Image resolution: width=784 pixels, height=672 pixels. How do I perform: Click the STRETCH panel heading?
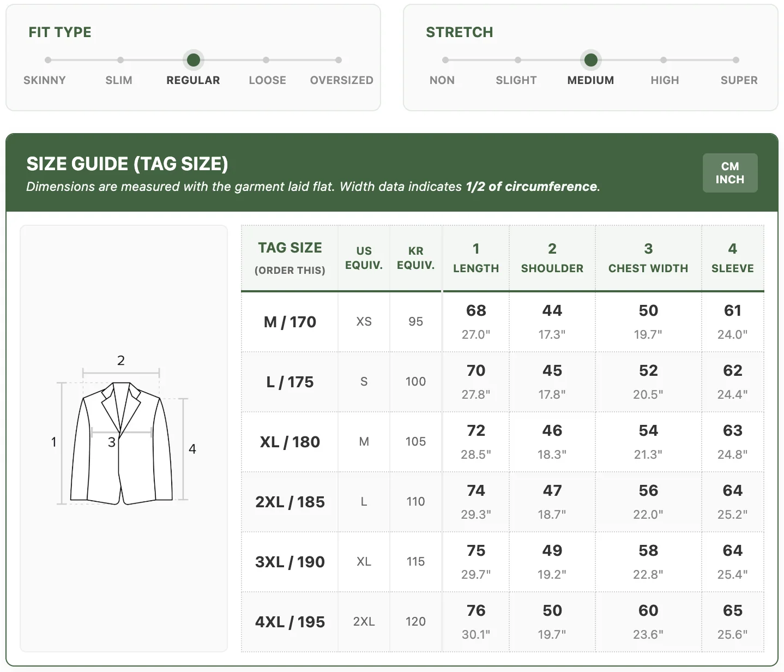click(460, 32)
